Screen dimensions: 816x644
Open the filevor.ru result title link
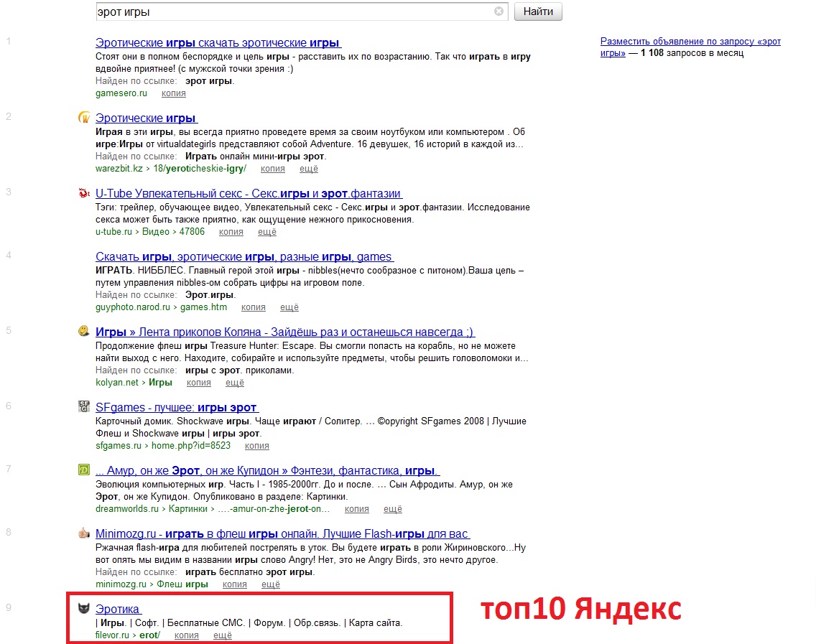118,609
